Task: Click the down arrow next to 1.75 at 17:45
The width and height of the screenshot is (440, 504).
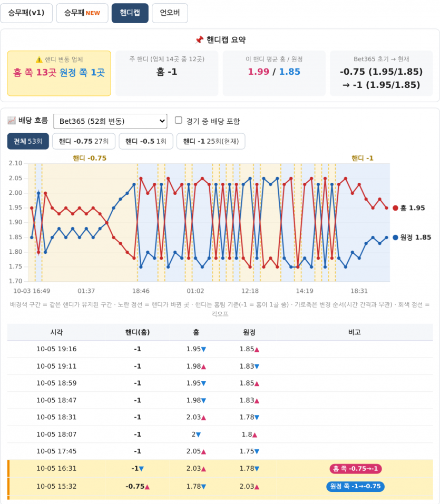Action: coord(257,452)
